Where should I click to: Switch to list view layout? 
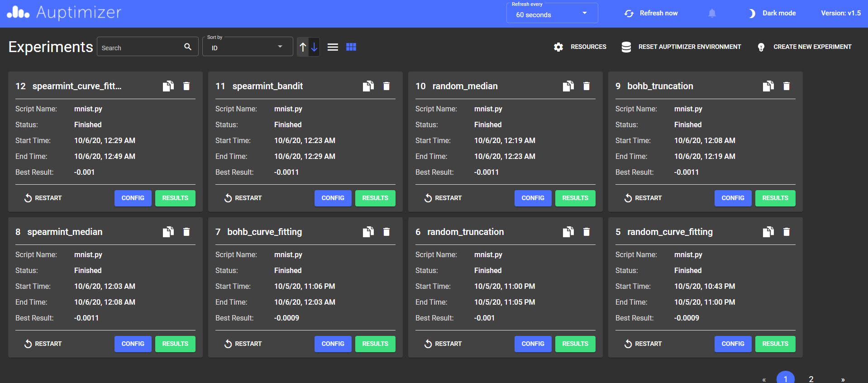point(333,47)
